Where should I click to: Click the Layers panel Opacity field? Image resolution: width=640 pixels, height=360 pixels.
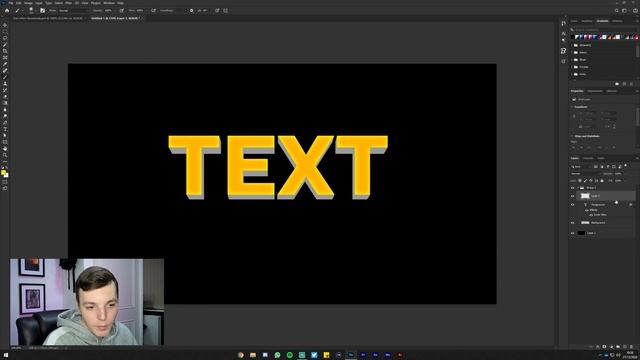pyautogui.click(x=619, y=173)
